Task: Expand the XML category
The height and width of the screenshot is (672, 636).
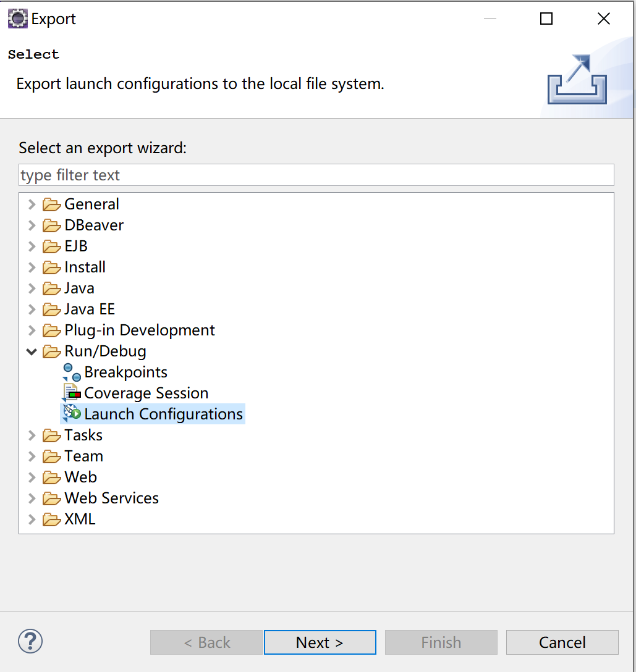Action: coord(32,519)
